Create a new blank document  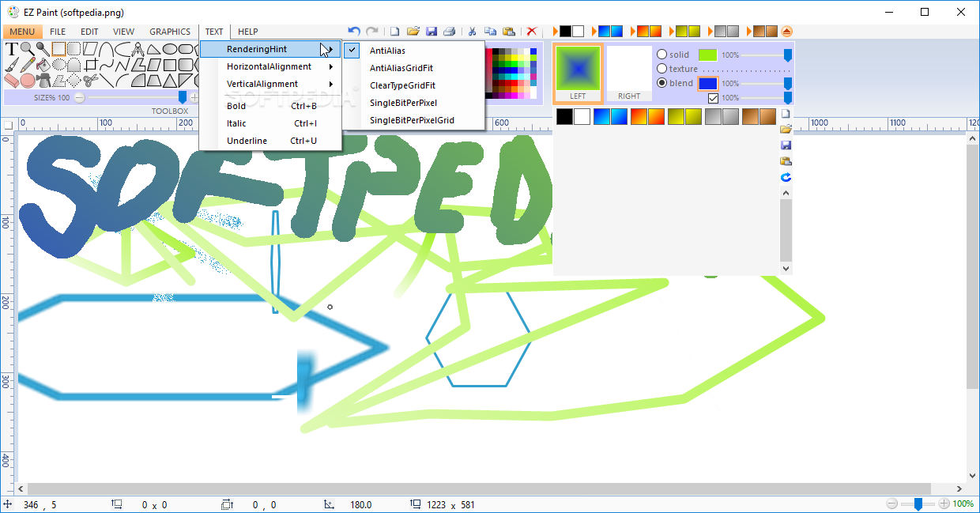pyautogui.click(x=394, y=31)
